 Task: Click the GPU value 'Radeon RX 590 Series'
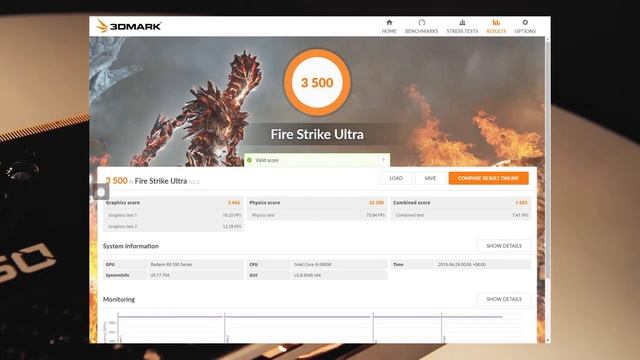171,264
